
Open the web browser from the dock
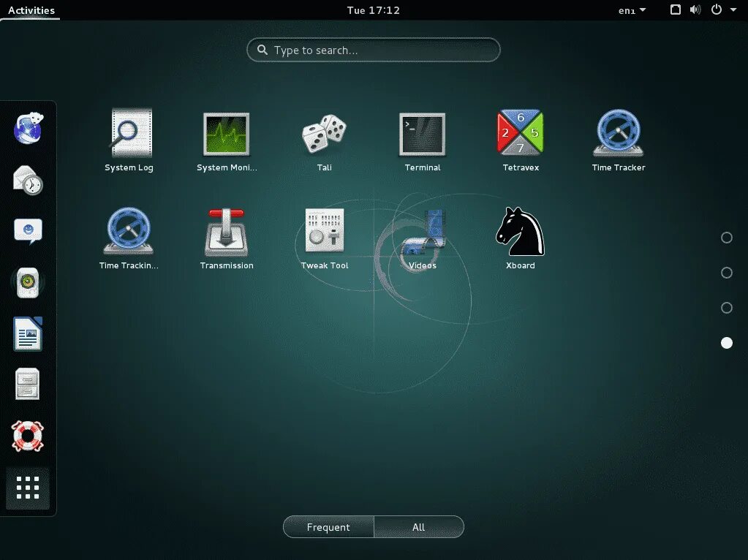coord(28,129)
